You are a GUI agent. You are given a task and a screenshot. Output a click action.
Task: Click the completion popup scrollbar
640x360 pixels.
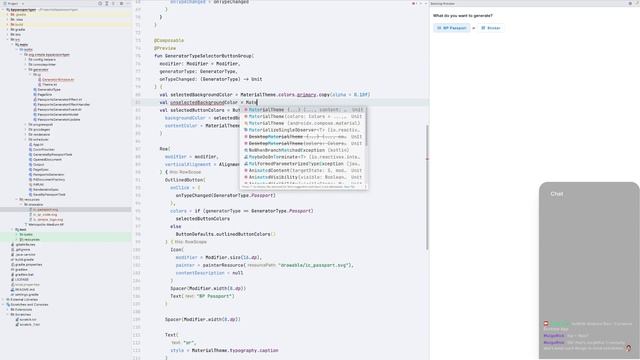pyautogui.click(x=367, y=127)
